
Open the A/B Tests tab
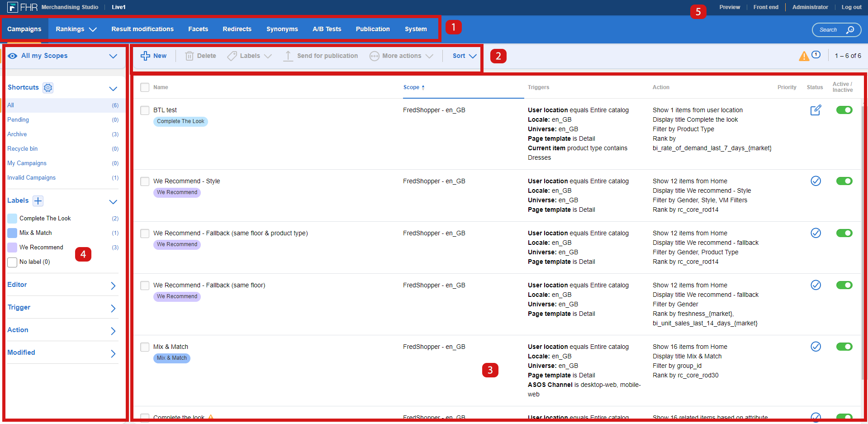(327, 29)
